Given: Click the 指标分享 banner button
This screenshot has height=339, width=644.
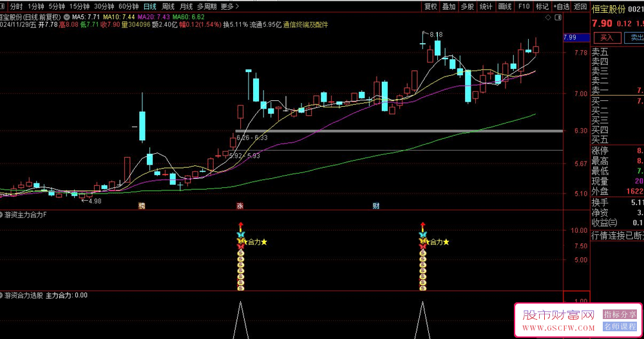Looking at the screenshot, I should click(620, 315).
